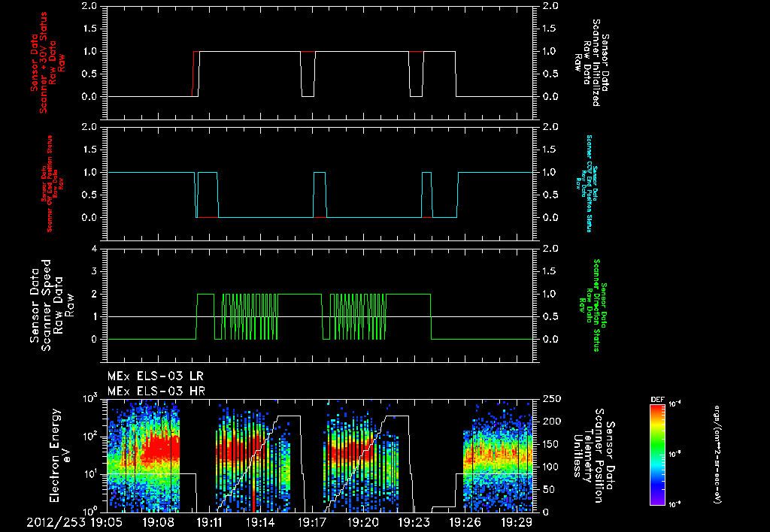This screenshot has width=770, height=532.
Task: Click the "Electron Energy eV" axis title
Action: pos(61,455)
